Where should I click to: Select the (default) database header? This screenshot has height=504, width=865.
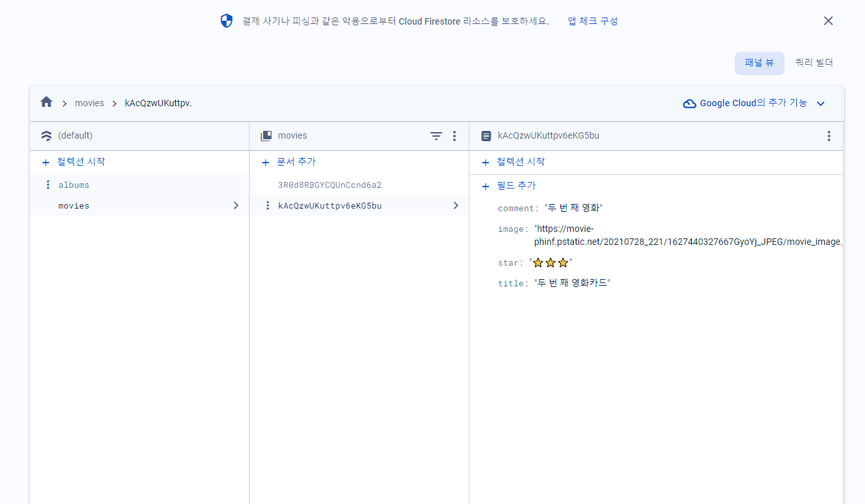[x=75, y=135]
